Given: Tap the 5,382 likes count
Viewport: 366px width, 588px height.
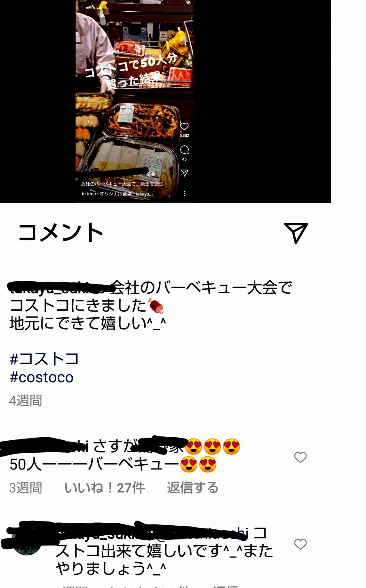Looking at the screenshot, I should pyautogui.click(x=184, y=135).
